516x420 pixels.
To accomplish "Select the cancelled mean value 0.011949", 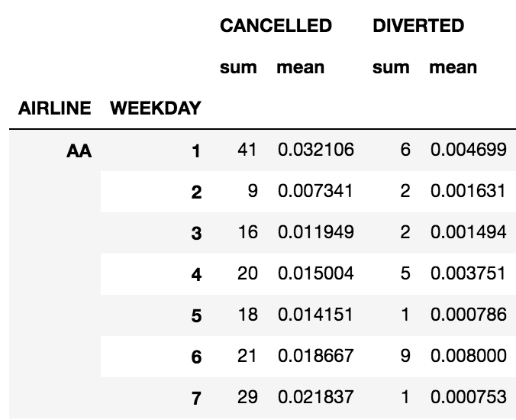I will click(x=315, y=232).
